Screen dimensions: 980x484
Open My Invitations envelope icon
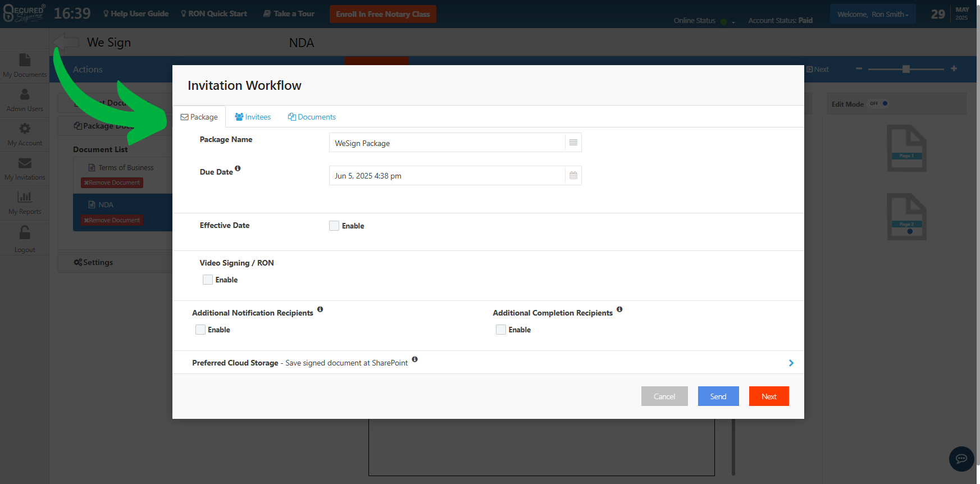25,163
